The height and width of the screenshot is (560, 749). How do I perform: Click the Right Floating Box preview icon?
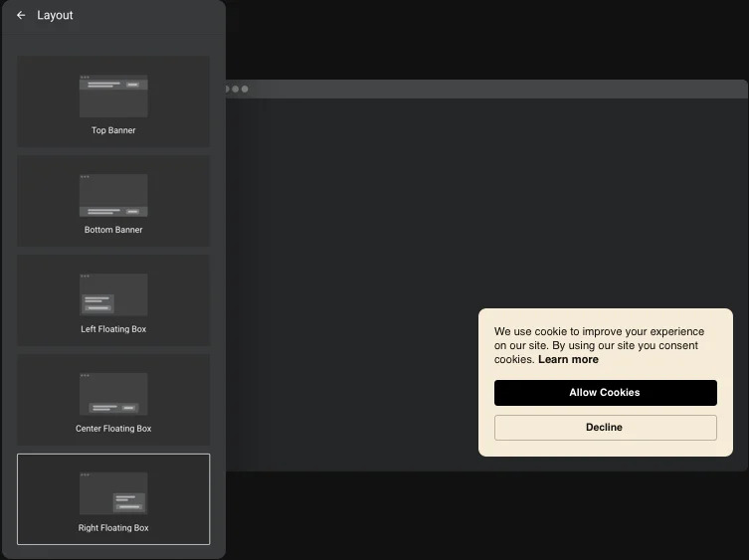click(113, 493)
